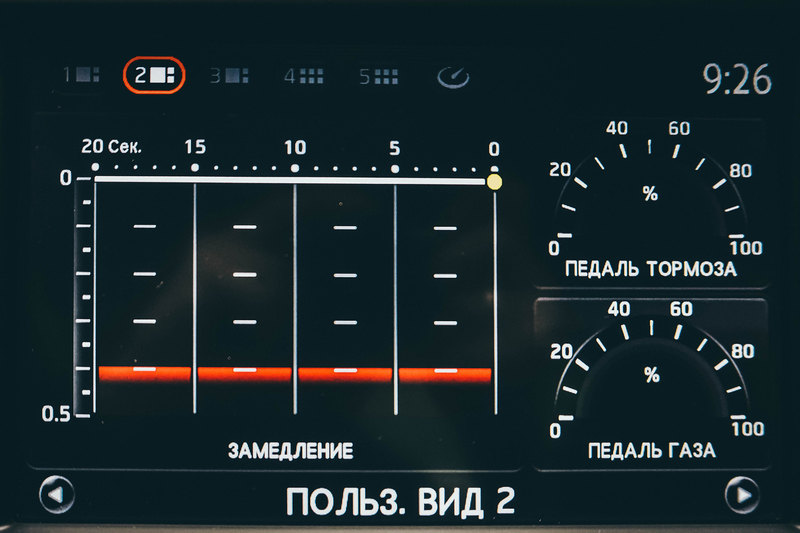Tap the 9:26 clock display

tap(737, 80)
